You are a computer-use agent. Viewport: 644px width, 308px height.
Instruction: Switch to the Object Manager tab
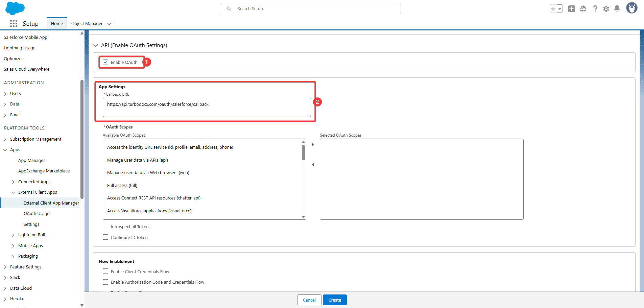tap(87, 24)
